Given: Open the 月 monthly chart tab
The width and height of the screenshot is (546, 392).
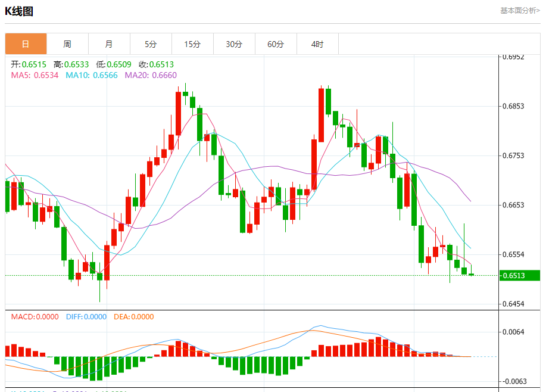Looking at the screenshot, I should pyautogui.click(x=110, y=44).
